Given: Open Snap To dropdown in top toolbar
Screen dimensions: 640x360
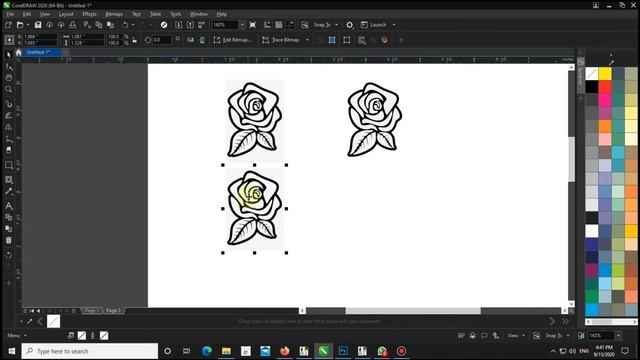Looking at the screenshot, I should [326, 25].
